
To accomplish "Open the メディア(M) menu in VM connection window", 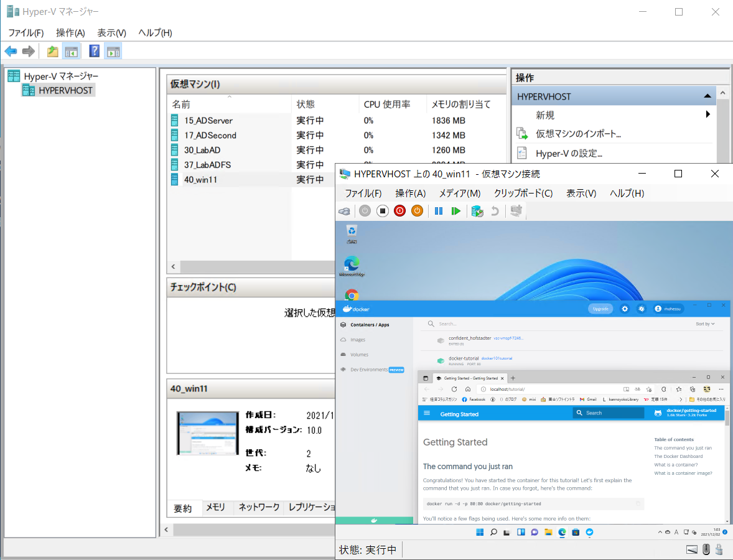I will [460, 193].
